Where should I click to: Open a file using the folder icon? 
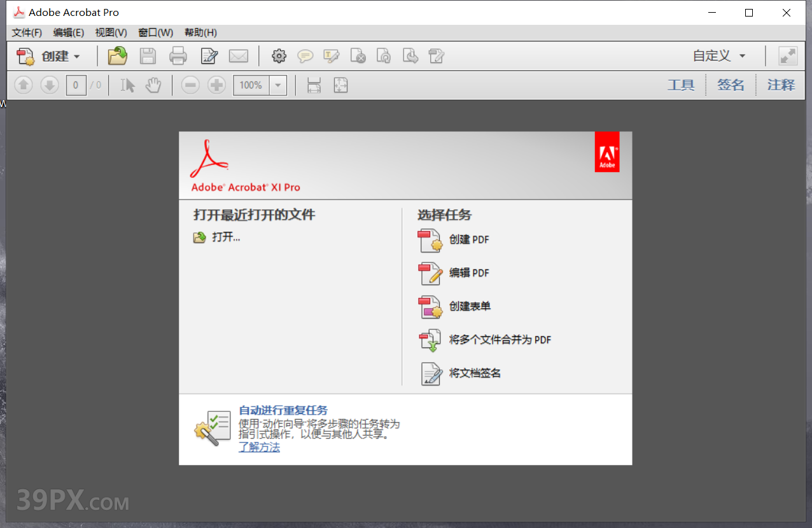click(117, 56)
